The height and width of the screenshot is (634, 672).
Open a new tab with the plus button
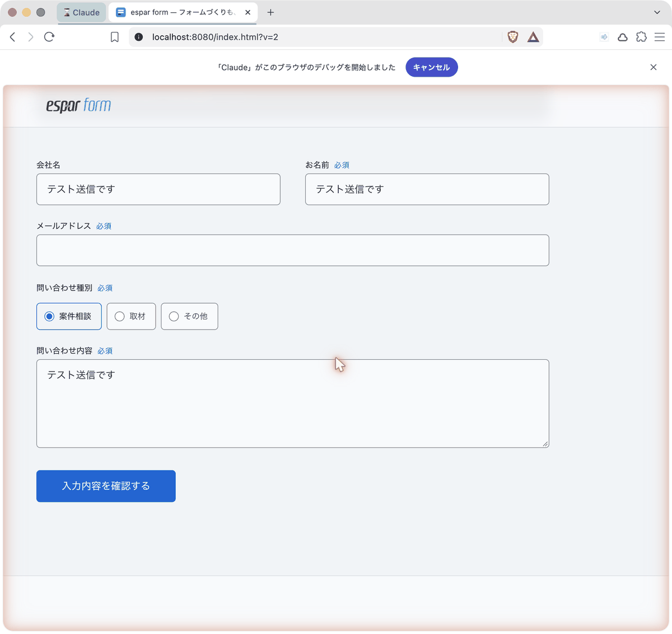(x=270, y=12)
